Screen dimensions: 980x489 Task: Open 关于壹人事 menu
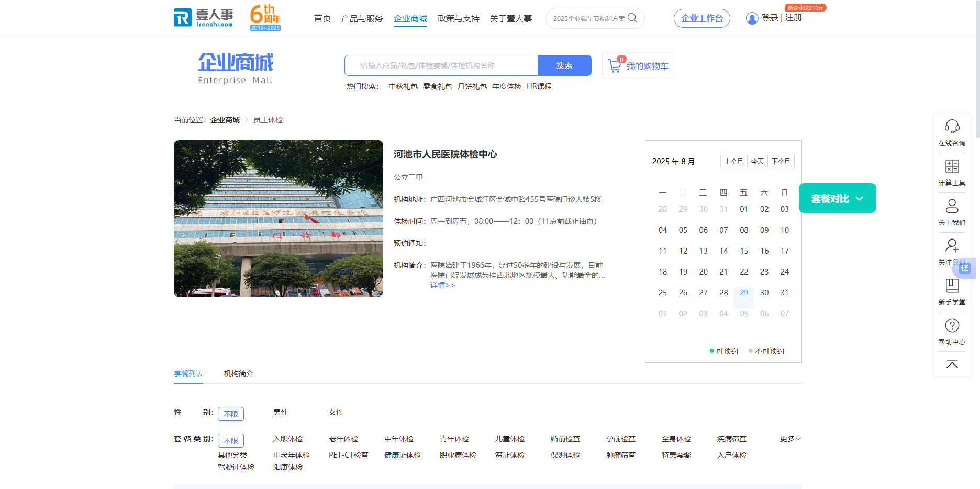511,18
